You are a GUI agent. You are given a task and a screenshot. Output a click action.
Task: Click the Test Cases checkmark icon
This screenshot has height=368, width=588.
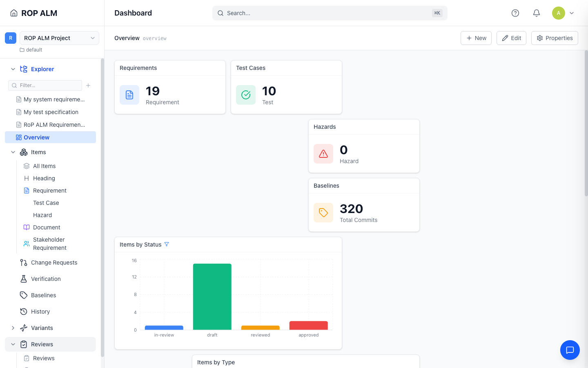(246, 95)
